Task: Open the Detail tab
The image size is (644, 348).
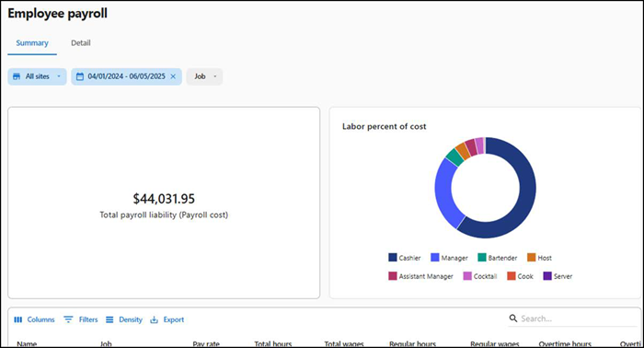Action: coord(81,42)
